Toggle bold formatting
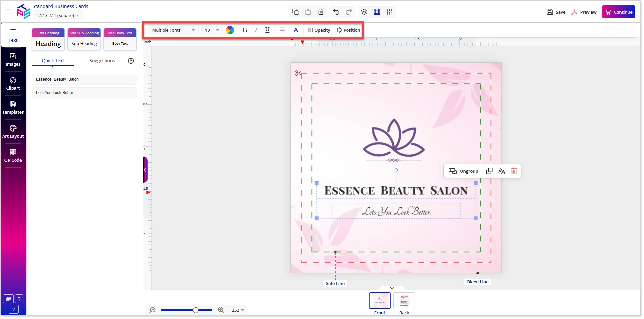Screen dimensions: 644x319 pyautogui.click(x=245, y=30)
